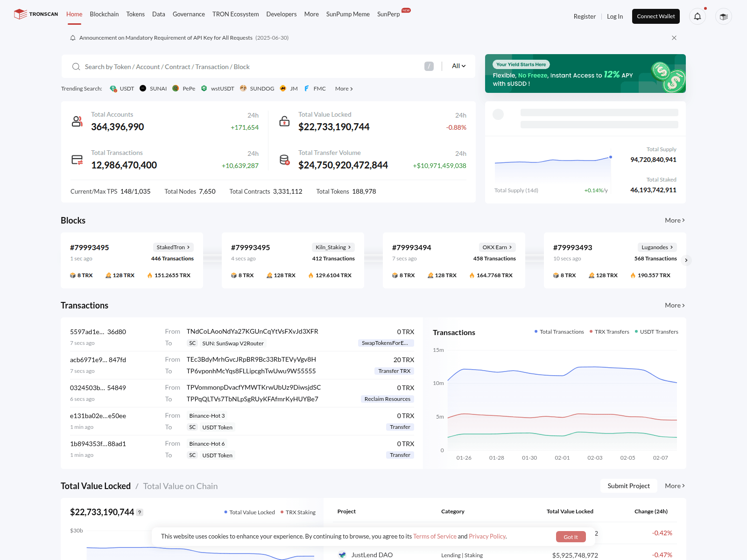Open More in Blocks section
The height and width of the screenshot is (560, 747).
(675, 220)
